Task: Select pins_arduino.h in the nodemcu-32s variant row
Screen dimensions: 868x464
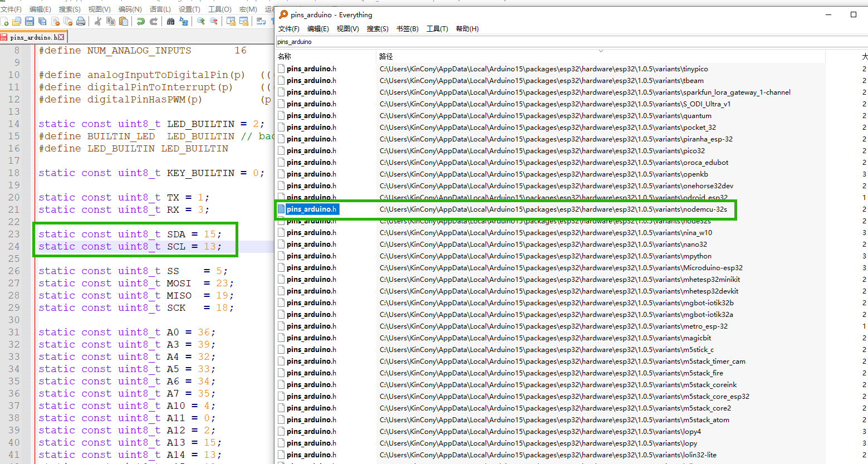Action: 311,209
